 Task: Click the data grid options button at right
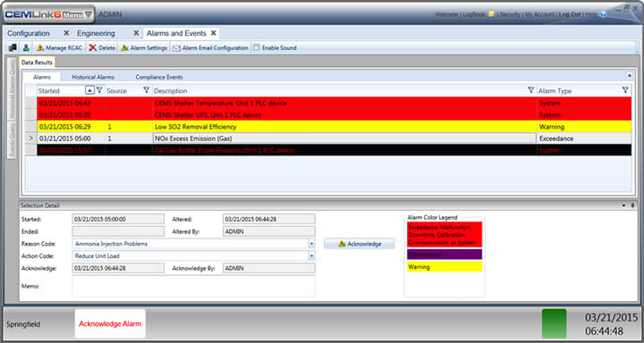tap(629, 76)
